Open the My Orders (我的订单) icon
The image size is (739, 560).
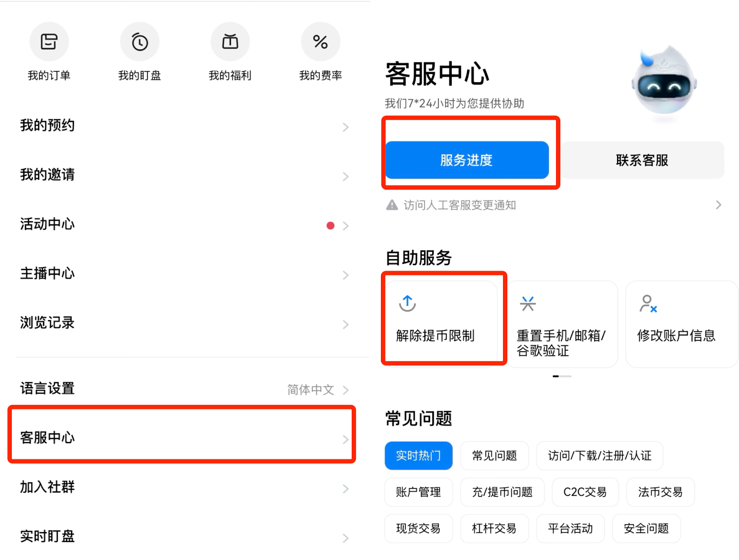coord(49,42)
